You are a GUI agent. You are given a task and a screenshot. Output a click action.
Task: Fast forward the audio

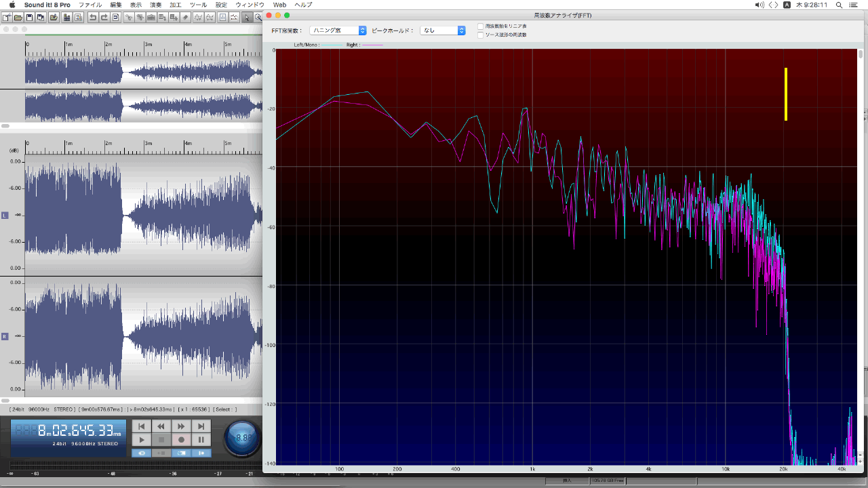[181, 426]
